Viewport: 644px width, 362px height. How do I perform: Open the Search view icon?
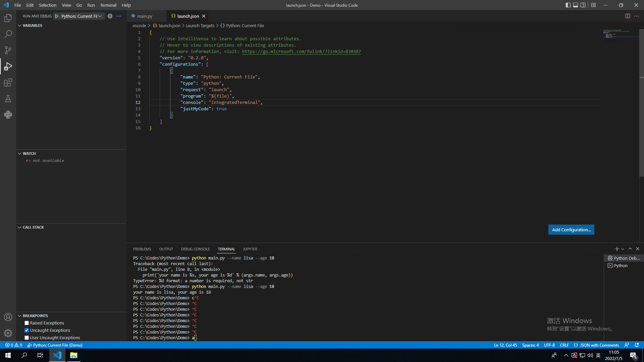click(x=8, y=34)
